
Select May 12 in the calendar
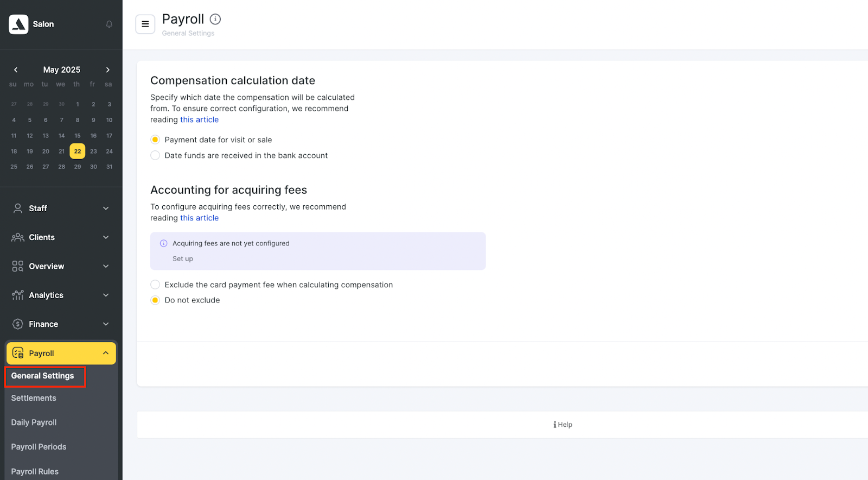pyautogui.click(x=30, y=136)
